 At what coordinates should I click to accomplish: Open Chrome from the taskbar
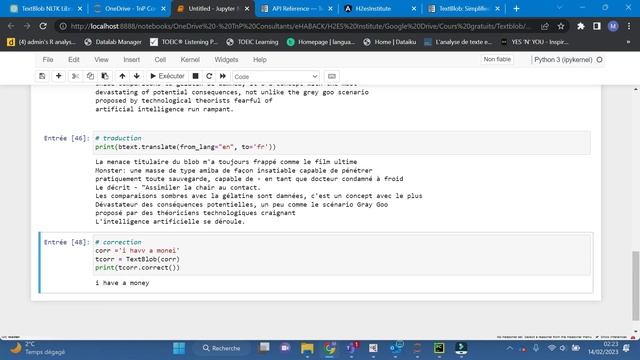point(329,348)
